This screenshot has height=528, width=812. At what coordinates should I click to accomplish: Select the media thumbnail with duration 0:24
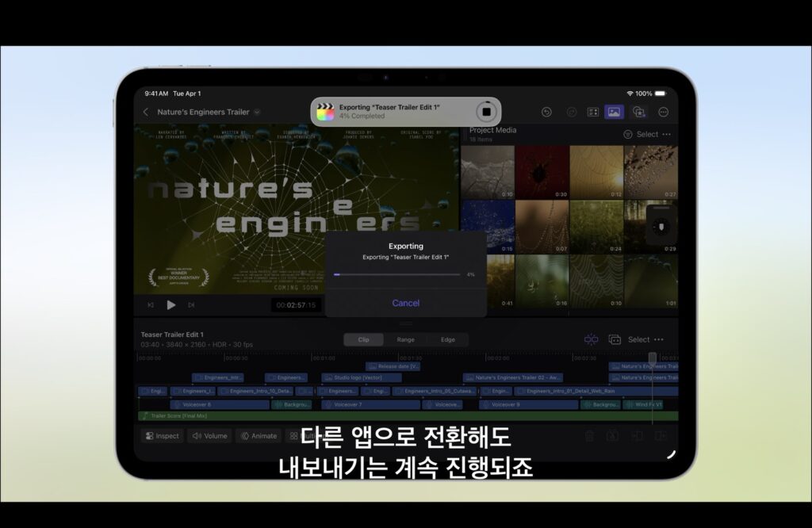(596, 227)
